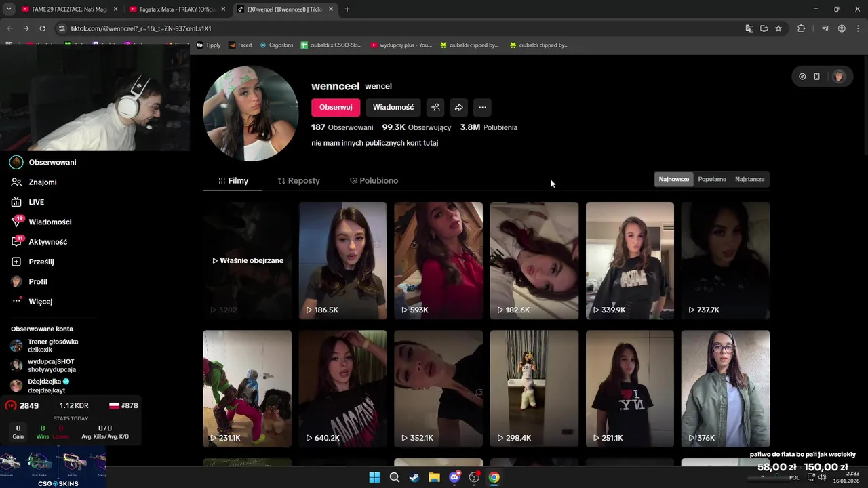The width and height of the screenshot is (868, 488).
Task: Sort videos by Popularne
Action: 712,179
